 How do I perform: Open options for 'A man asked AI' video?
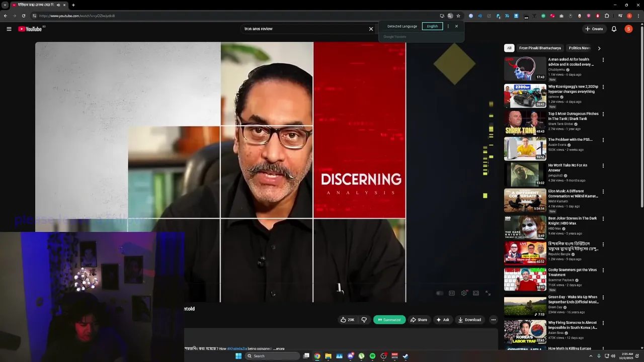pyautogui.click(x=603, y=60)
